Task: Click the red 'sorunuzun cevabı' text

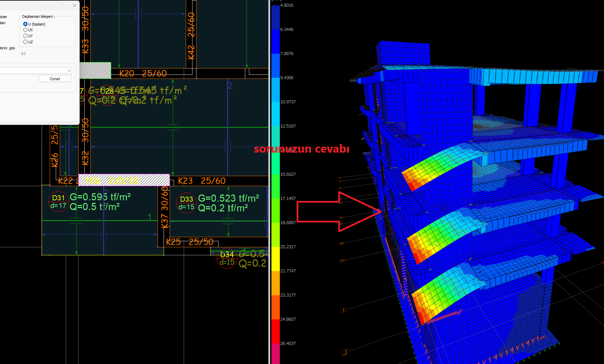Action: coord(301,149)
